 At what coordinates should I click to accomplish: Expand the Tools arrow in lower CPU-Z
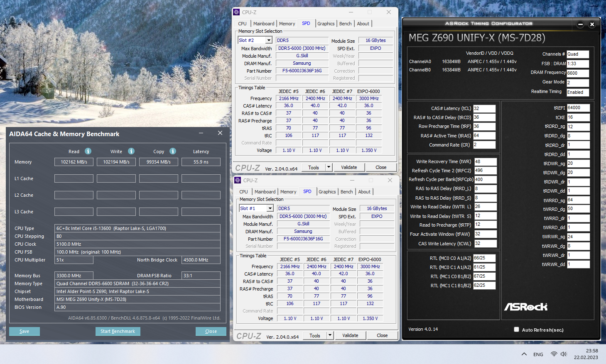click(330, 335)
